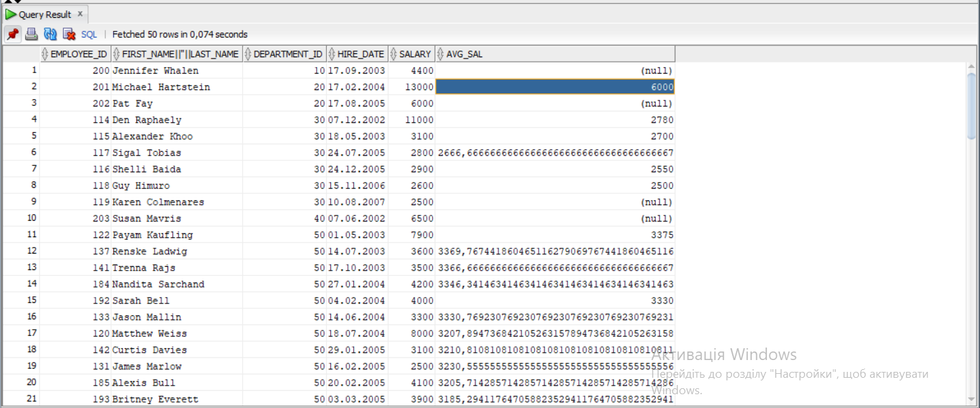980x408 pixels.
Task: Select the cell Michael Hartstein
Action: (x=176, y=87)
